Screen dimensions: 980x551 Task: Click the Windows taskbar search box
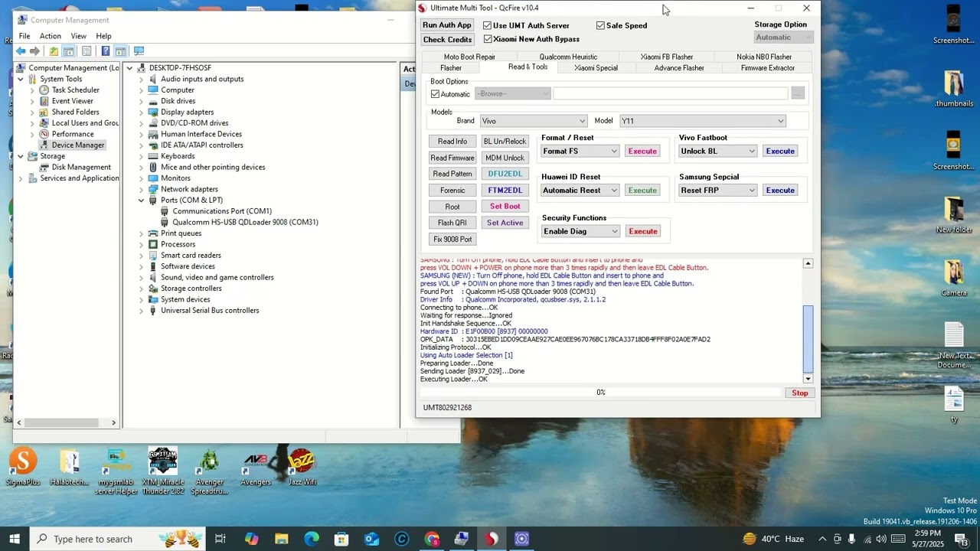[x=118, y=539]
